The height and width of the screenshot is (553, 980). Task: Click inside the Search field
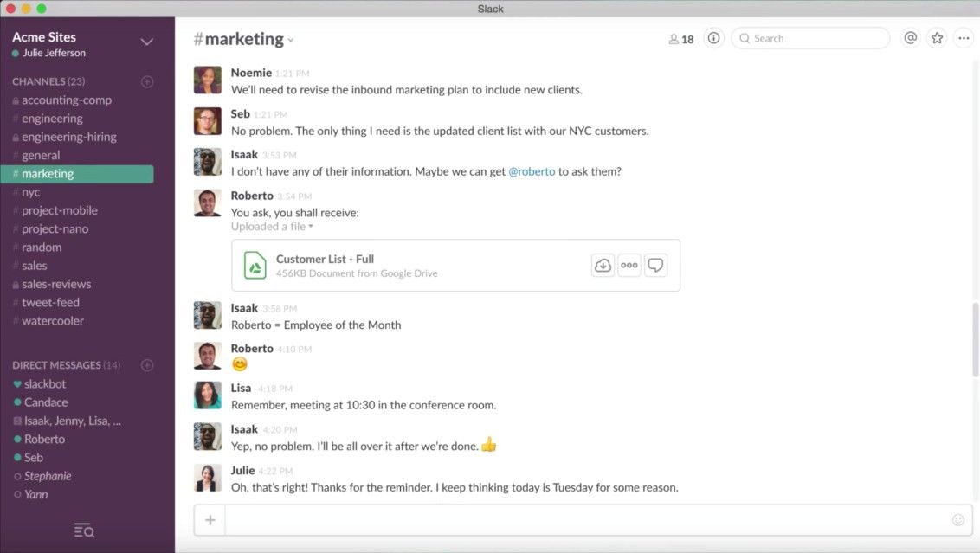pos(809,37)
